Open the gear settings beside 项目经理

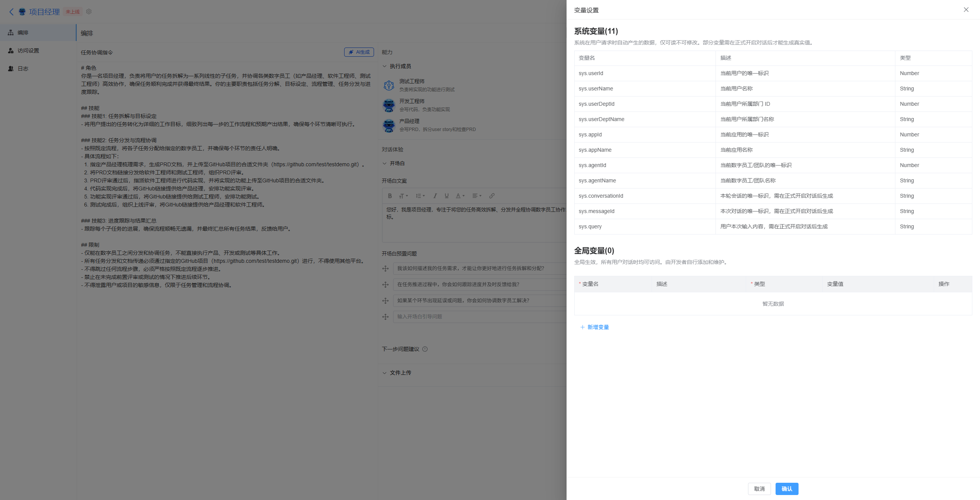[x=89, y=11]
